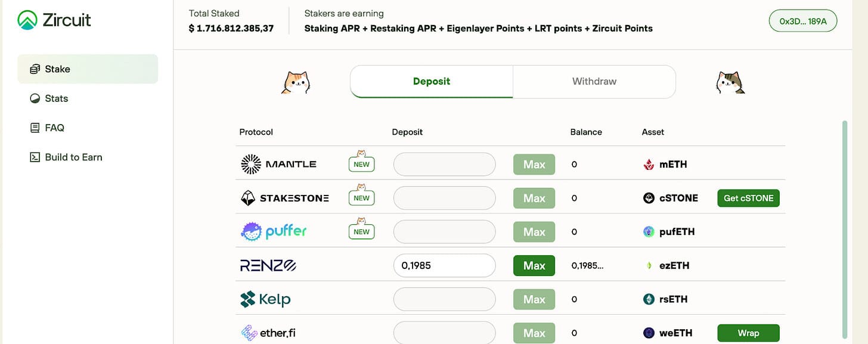Click the Wrap button for weETH
This screenshot has height=344, width=868.
tap(748, 333)
